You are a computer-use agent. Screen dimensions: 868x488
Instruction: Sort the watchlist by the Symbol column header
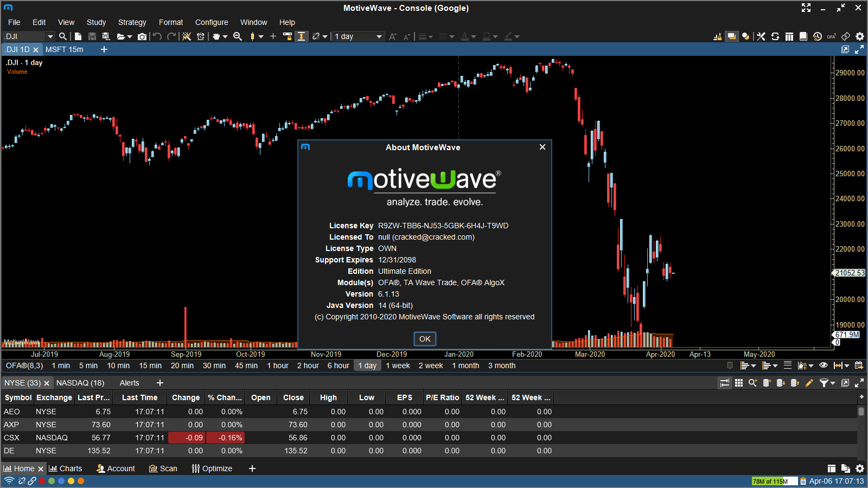18,397
